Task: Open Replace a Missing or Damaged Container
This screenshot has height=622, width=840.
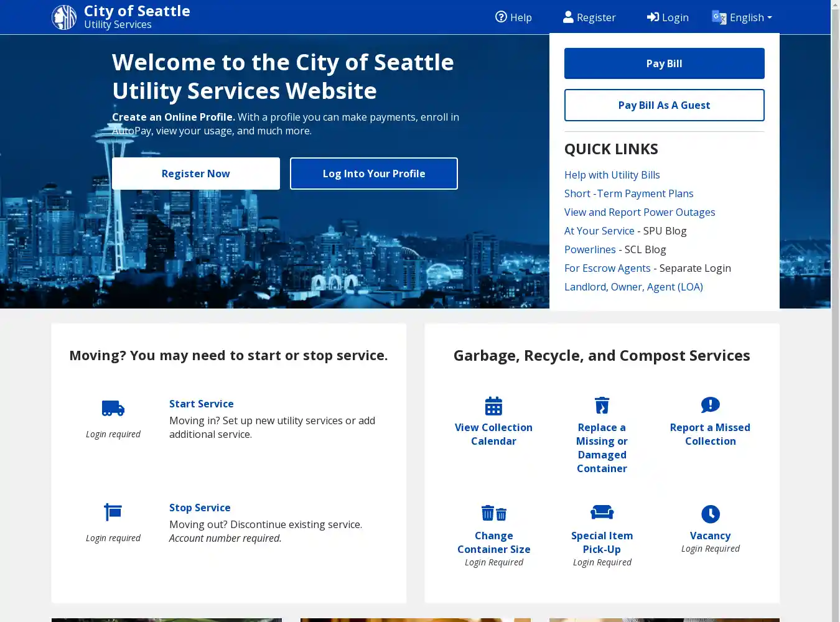Action: tap(602, 448)
